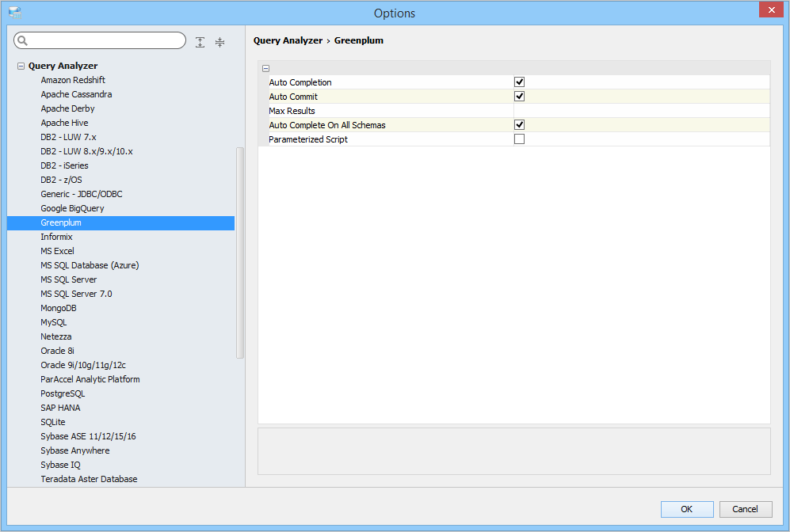Select Apache Hive in the tree
Viewport: 790px width, 532px height.
tap(64, 123)
